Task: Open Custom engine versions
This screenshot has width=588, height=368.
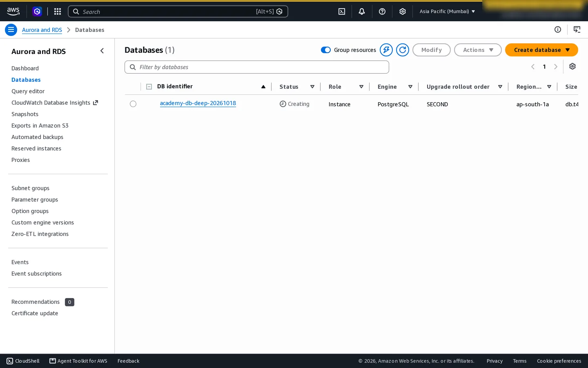Action: click(x=42, y=222)
